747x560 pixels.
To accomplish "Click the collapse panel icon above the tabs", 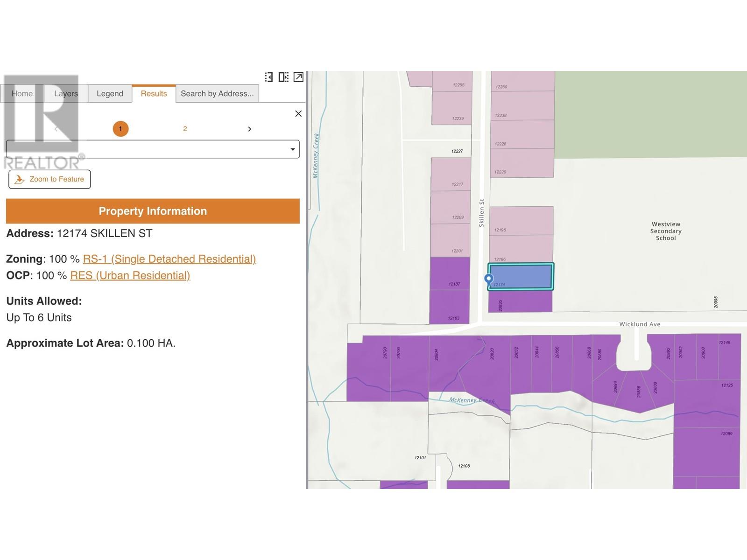I will point(268,77).
